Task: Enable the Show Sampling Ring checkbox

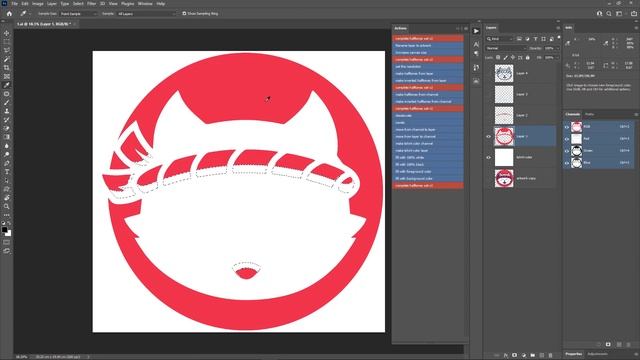Action: [184, 13]
